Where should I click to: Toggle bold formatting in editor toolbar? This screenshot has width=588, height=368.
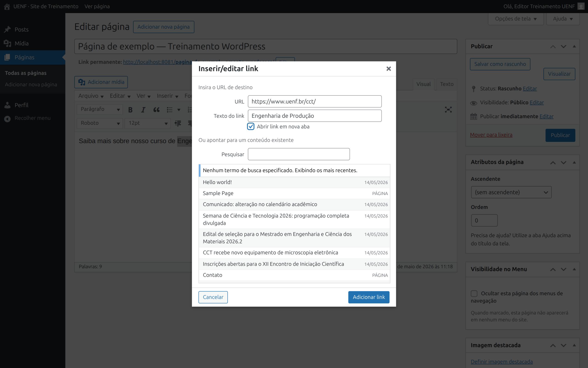[130, 109]
